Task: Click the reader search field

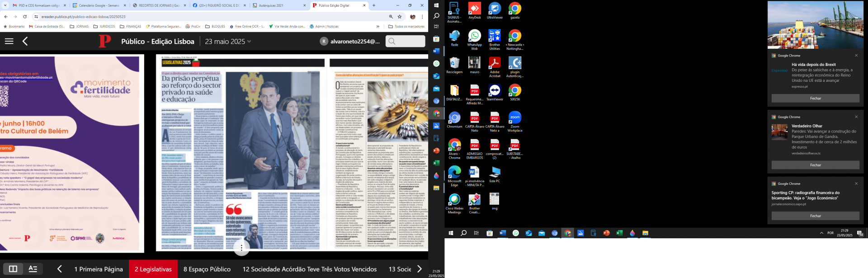Action: [406, 41]
